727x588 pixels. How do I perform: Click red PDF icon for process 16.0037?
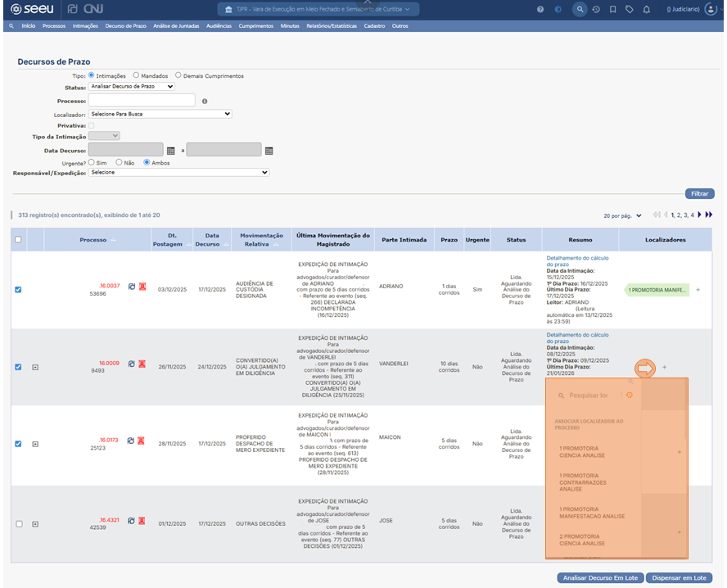pyautogui.click(x=142, y=287)
